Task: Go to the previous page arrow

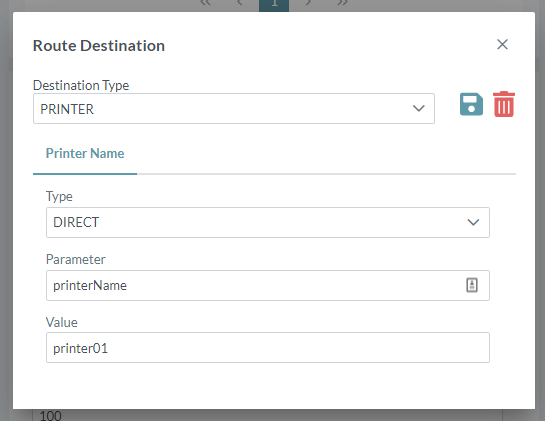Action: 239,3
